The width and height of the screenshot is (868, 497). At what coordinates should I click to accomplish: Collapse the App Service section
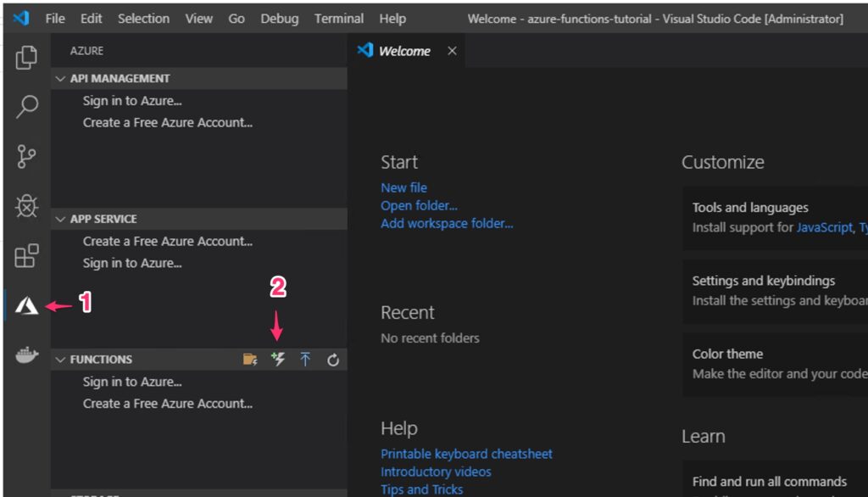[60, 219]
